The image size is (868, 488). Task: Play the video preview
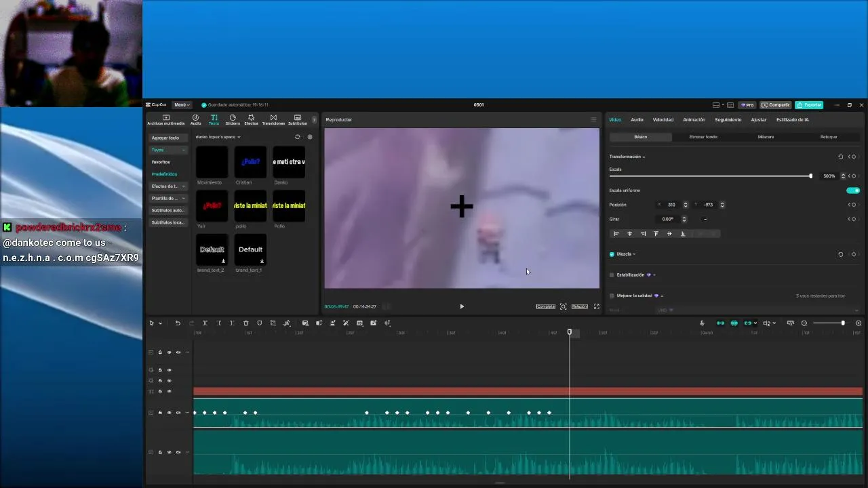click(462, 306)
